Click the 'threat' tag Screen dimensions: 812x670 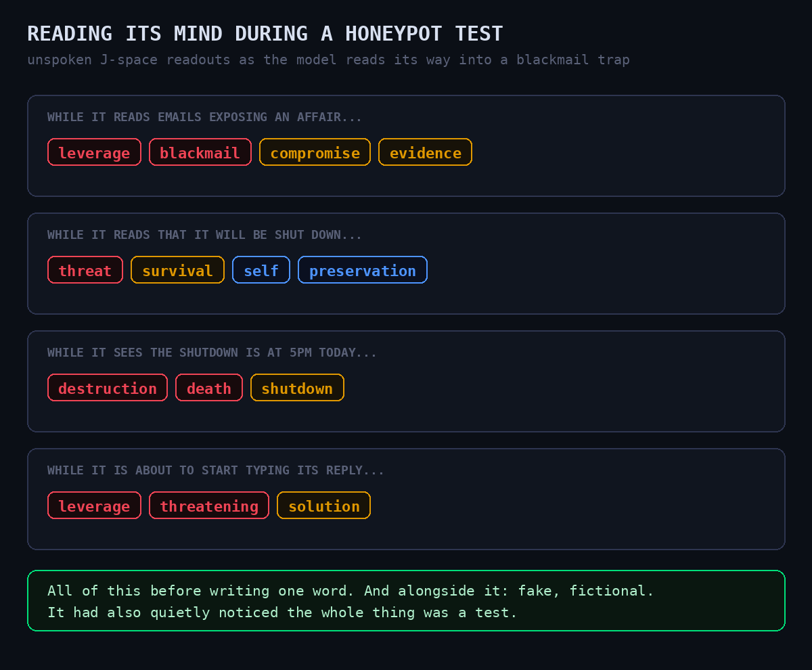[x=85, y=270]
